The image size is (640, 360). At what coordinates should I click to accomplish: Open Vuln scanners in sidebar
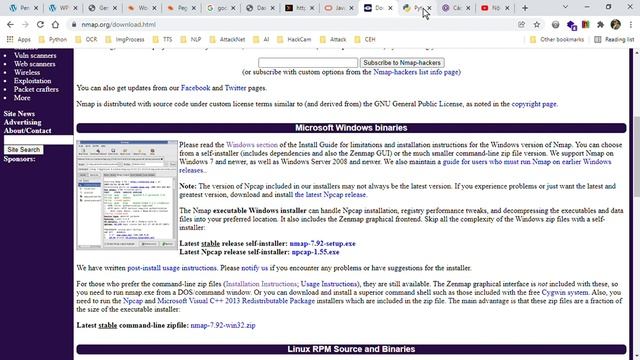(x=35, y=55)
